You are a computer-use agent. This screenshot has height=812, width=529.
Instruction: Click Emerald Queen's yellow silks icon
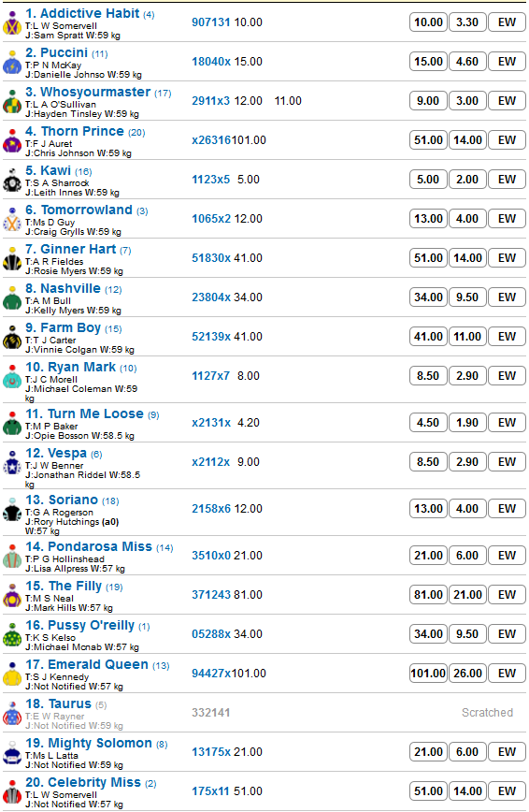(12, 674)
